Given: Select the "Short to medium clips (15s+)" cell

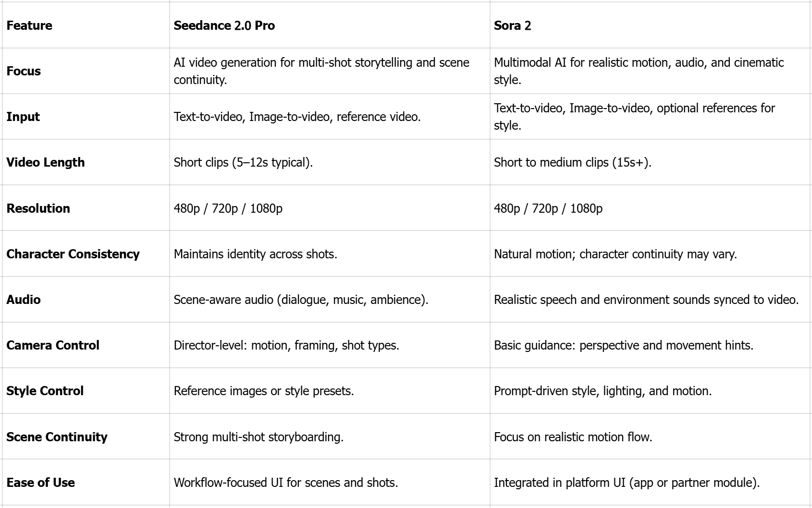Looking at the screenshot, I should [x=573, y=162].
